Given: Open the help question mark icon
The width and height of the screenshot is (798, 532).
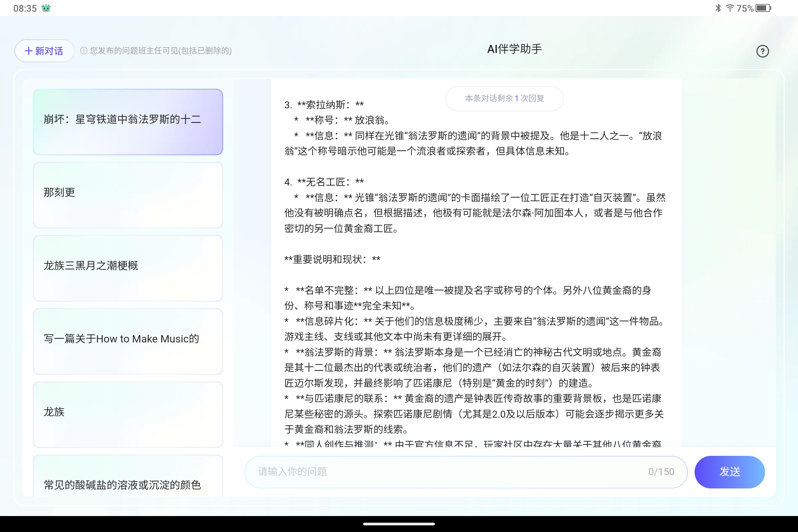Looking at the screenshot, I should 762,51.
